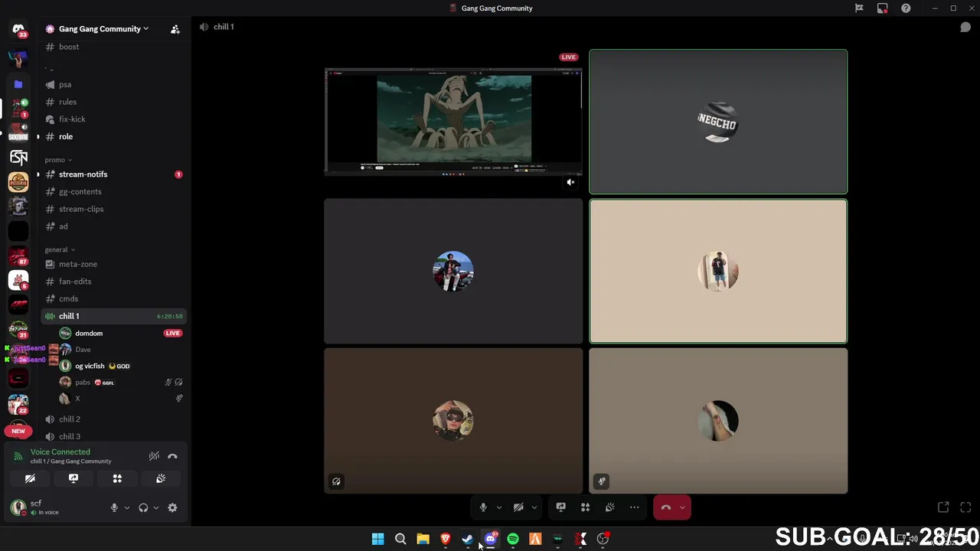This screenshot has height=551, width=980.
Task: Open output device arrow in user panel
Action: click(x=156, y=507)
